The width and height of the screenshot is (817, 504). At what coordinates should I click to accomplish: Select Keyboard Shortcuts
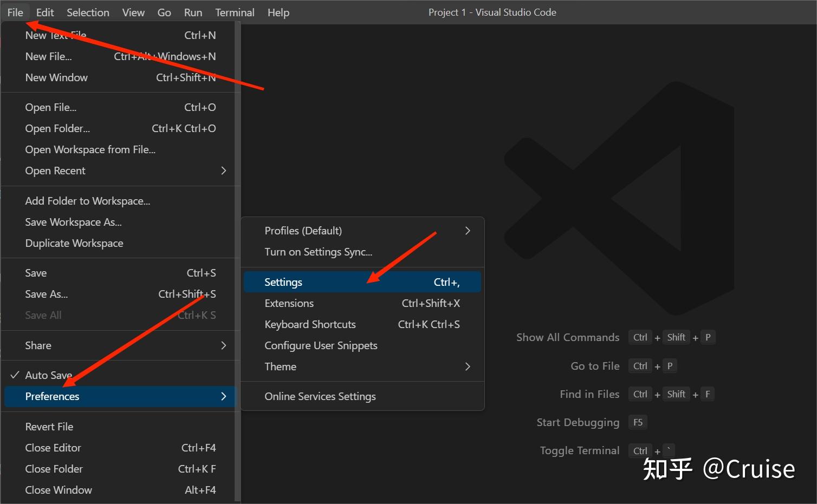click(309, 324)
